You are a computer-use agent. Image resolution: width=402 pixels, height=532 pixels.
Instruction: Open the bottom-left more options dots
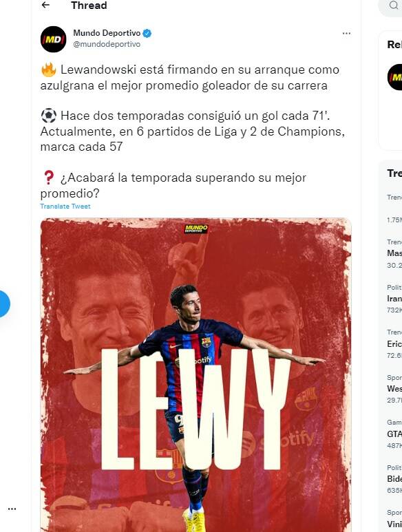pyautogui.click(x=12, y=509)
